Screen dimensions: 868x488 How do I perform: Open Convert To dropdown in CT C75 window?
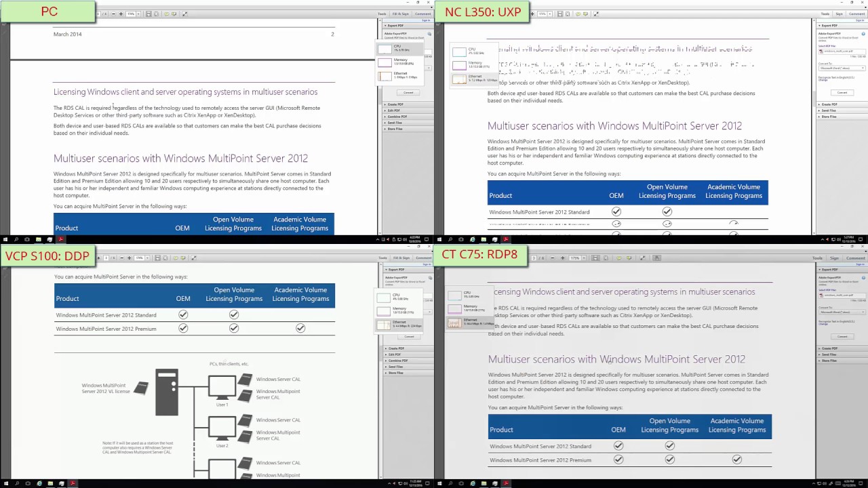coord(842,312)
